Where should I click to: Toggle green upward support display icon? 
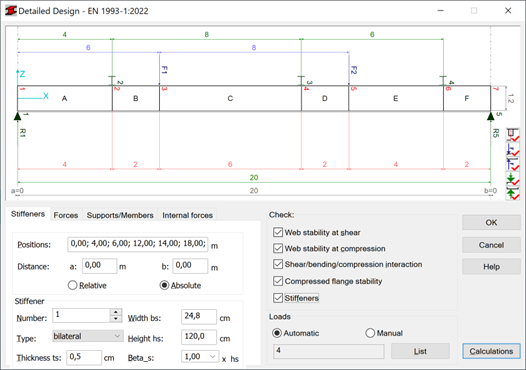tap(512, 194)
